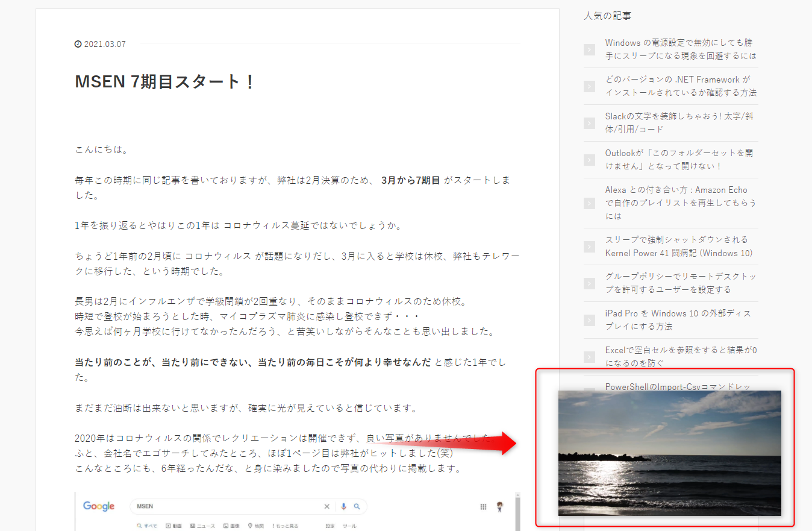Click the arrow icon beside the iPad Pro article
812x531 pixels.
tap(589, 320)
